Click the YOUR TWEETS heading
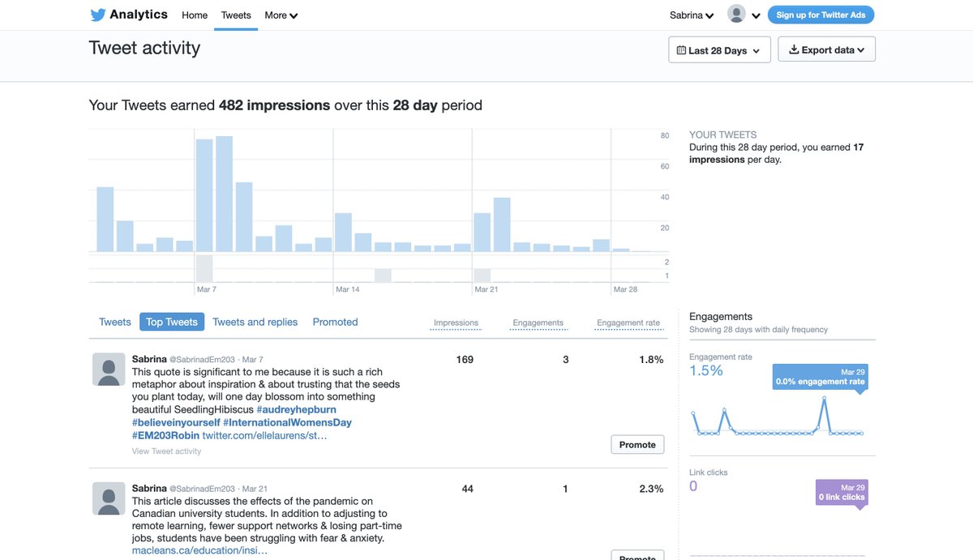Viewport: 973px width, 560px height. click(723, 135)
